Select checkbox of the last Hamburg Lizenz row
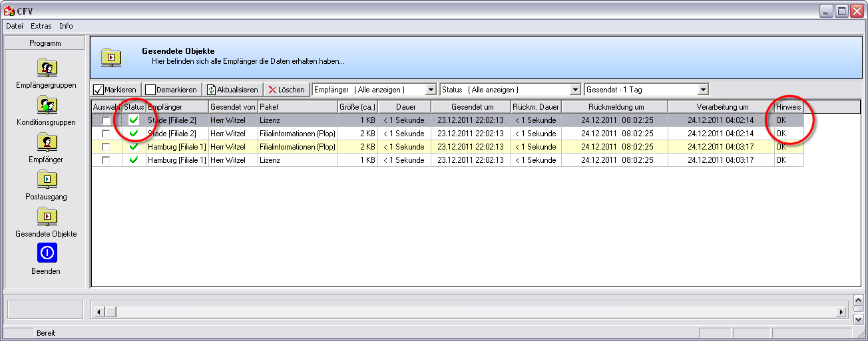868x341 pixels. 106,160
